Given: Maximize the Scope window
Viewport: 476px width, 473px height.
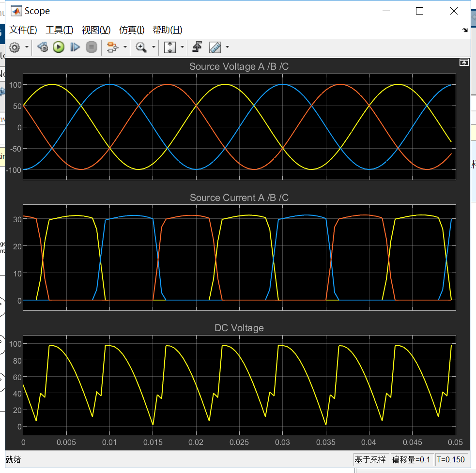Looking at the screenshot, I should [x=419, y=11].
